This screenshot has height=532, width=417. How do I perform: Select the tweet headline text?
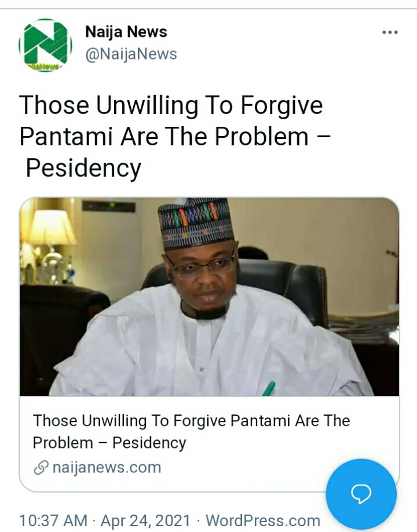(x=175, y=137)
